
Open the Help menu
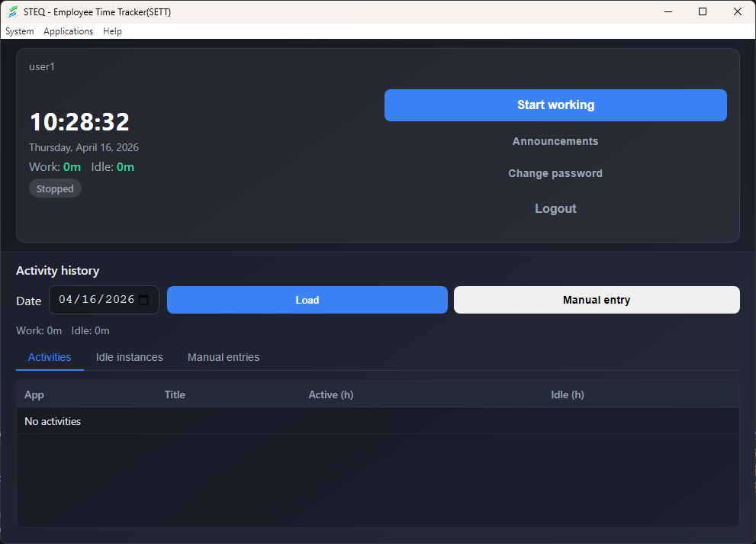112,31
